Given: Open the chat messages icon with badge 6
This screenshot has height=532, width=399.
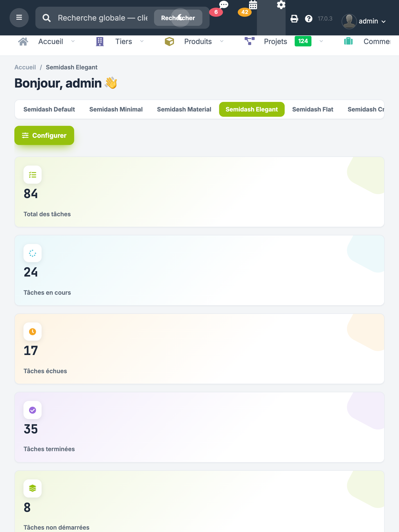Looking at the screenshot, I should pos(223,5).
